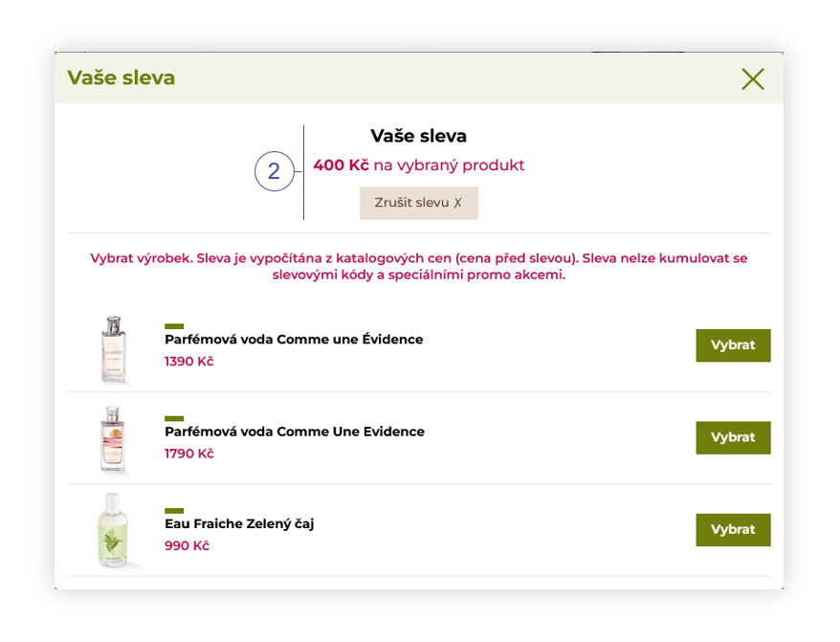The height and width of the screenshot is (642, 840).
Task: Click the 400 Kč na vybraný produkt text
Action: coord(419,166)
